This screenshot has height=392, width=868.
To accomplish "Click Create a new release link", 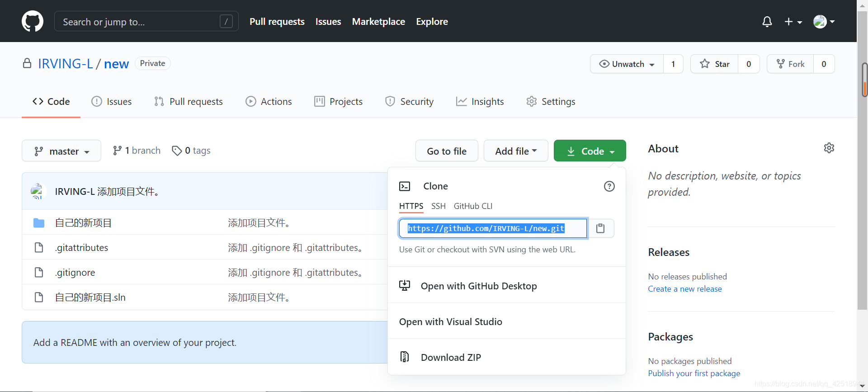I will [x=685, y=289].
